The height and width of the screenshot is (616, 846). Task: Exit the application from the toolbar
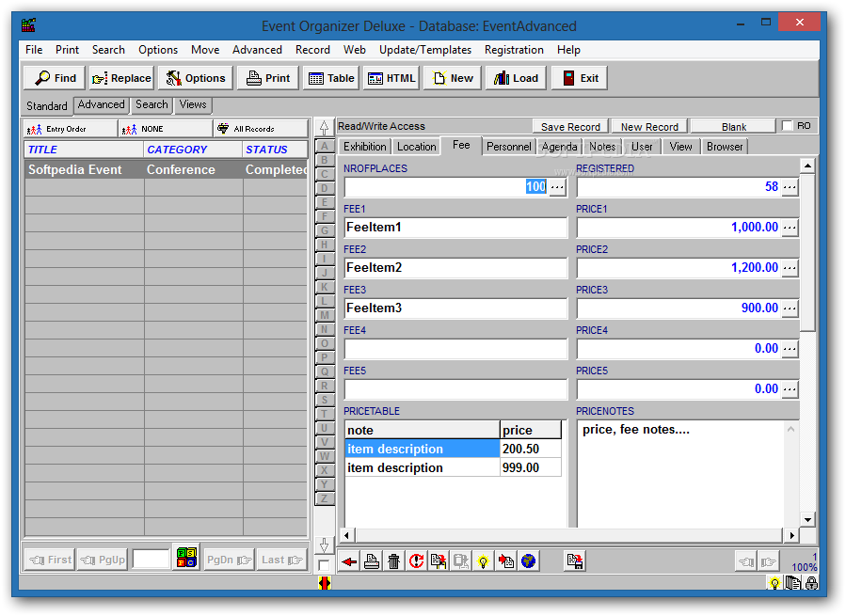pyautogui.click(x=580, y=78)
